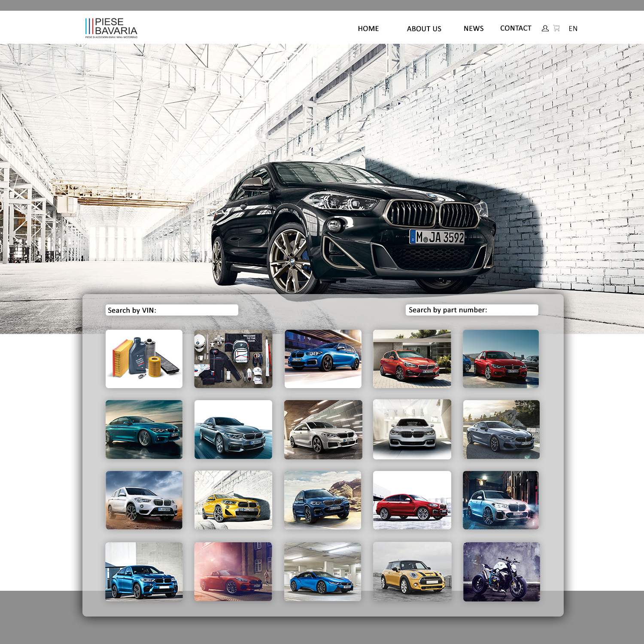Go to the HOME menu item

(x=368, y=29)
